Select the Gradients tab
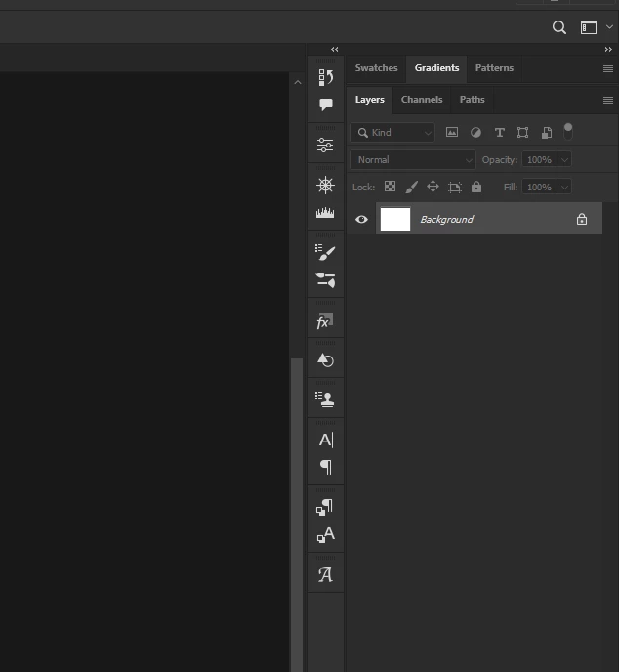619x672 pixels. [x=436, y=68]
